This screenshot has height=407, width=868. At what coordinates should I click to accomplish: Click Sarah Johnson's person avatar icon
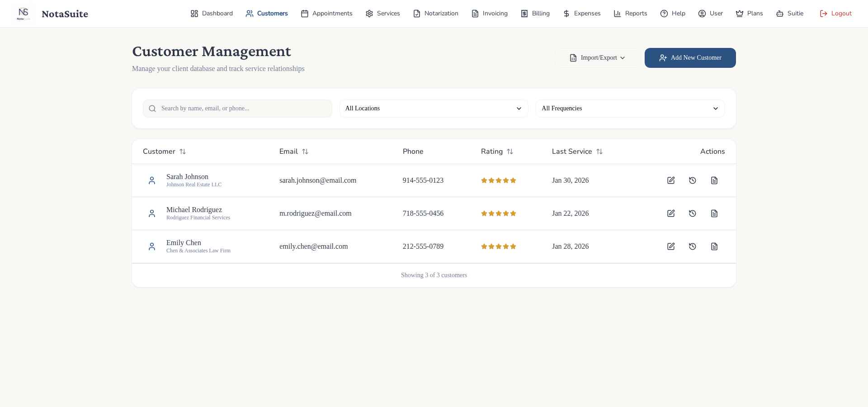point(152,180)
